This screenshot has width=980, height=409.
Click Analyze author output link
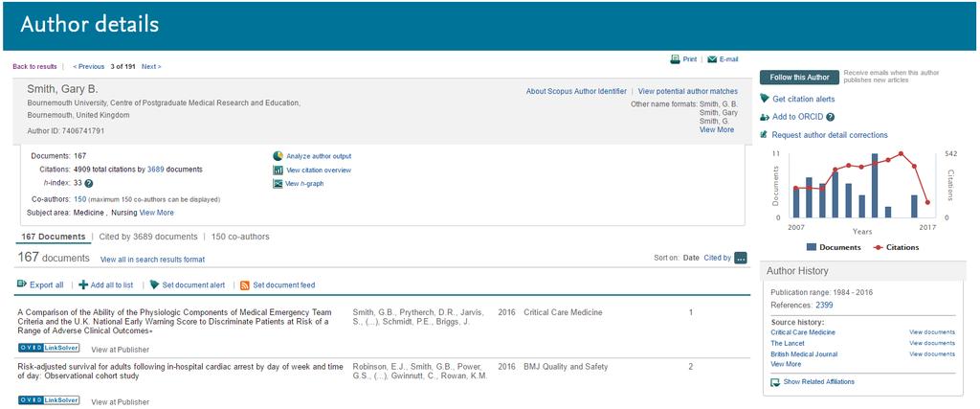point(319,156)
